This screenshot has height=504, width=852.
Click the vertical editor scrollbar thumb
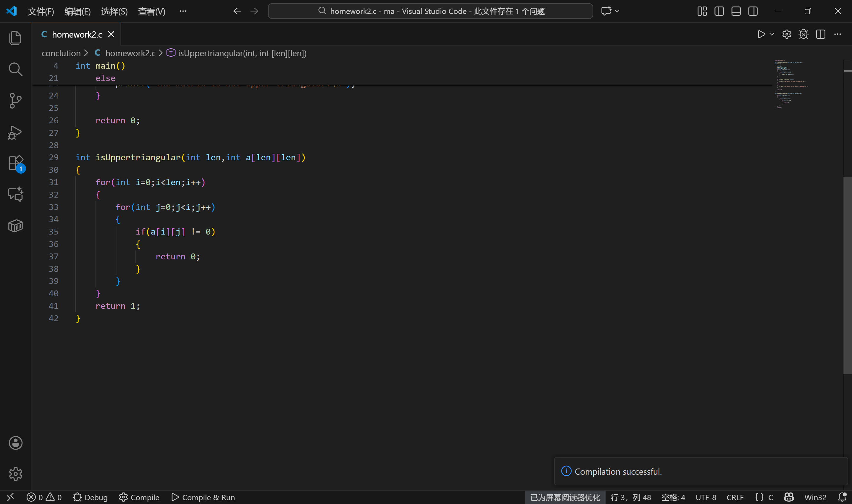[x=847, y=275]
